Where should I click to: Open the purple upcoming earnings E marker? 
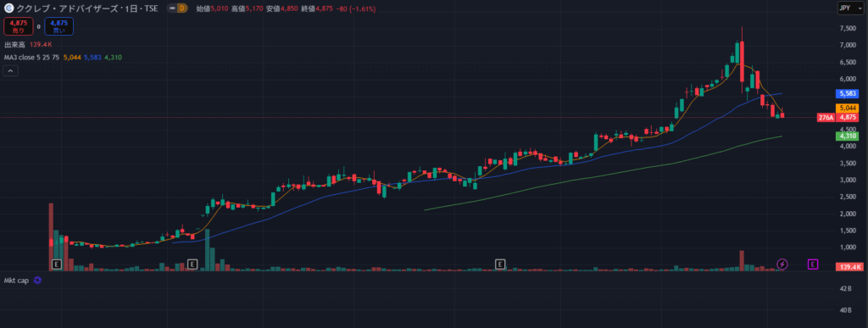pos(813,264)
